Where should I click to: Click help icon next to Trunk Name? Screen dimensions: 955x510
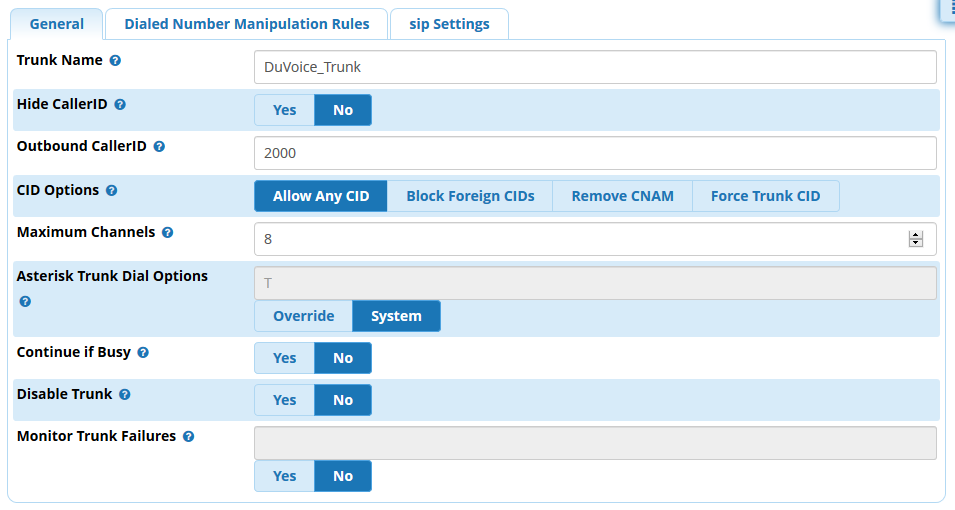coord(115,61)
